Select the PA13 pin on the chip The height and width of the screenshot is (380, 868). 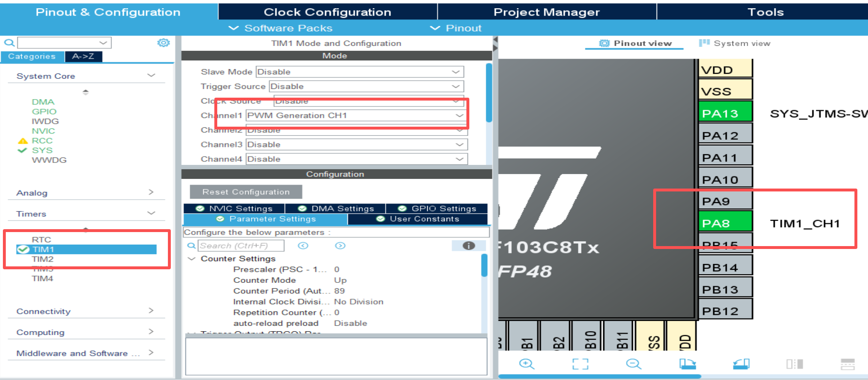click(725, 114)
